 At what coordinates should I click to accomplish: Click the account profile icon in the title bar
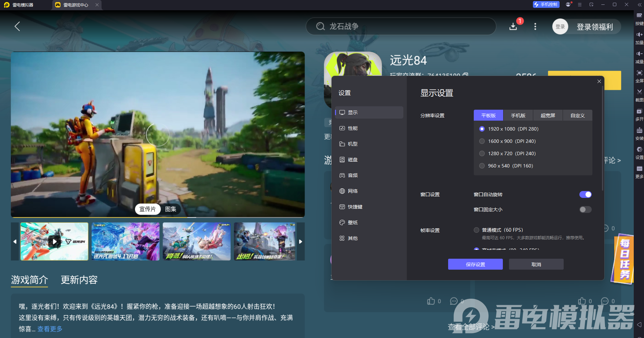pyautogui.click(x=568, y=4)
